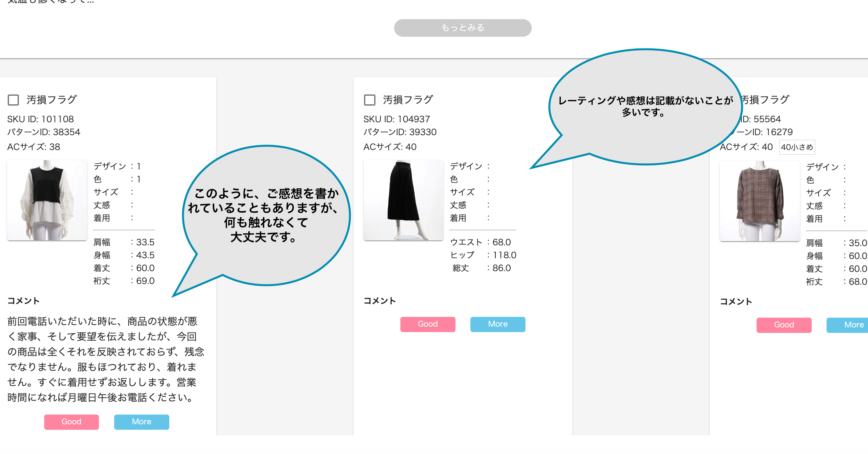
Task: Open the black and white blouse thumbnail
Action: [x=47, y=200]
